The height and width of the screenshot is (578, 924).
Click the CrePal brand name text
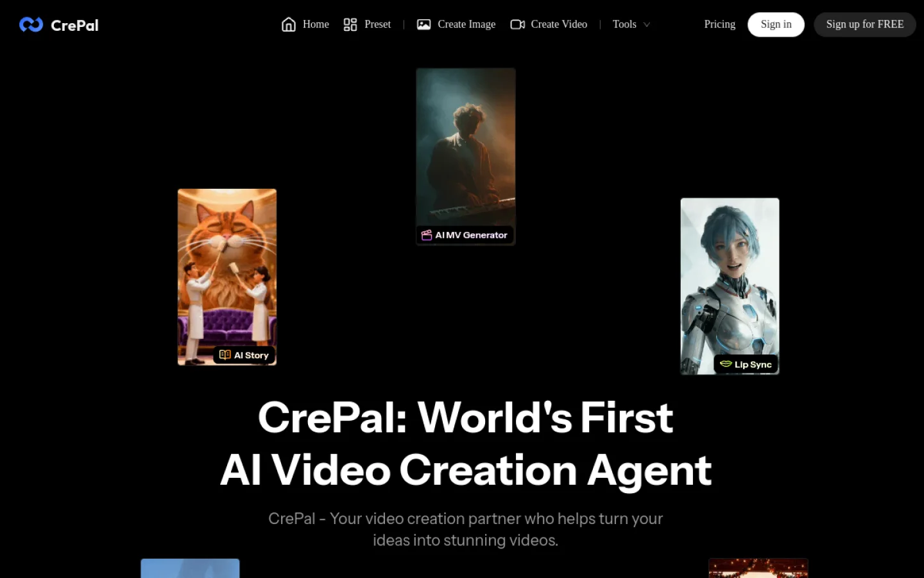click(x=74, y=25)
